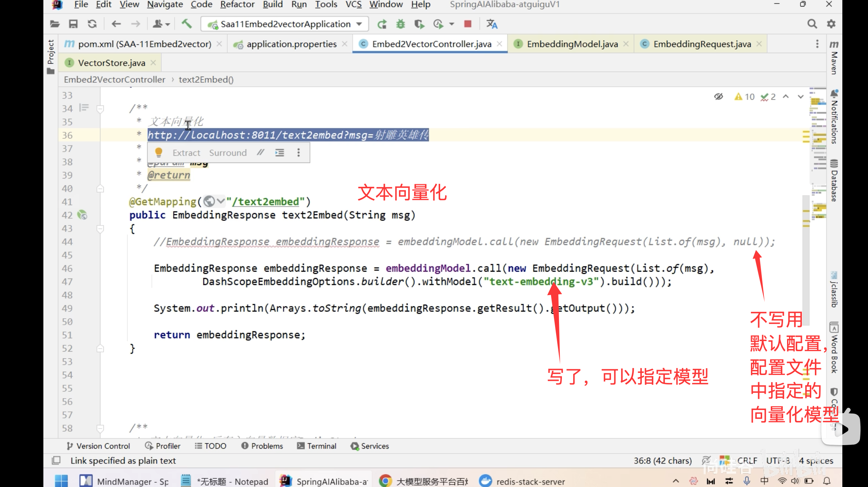The height and width of the screenshot is (487, 868).
Task: Click the Rerun application icon
Action: 382,24
